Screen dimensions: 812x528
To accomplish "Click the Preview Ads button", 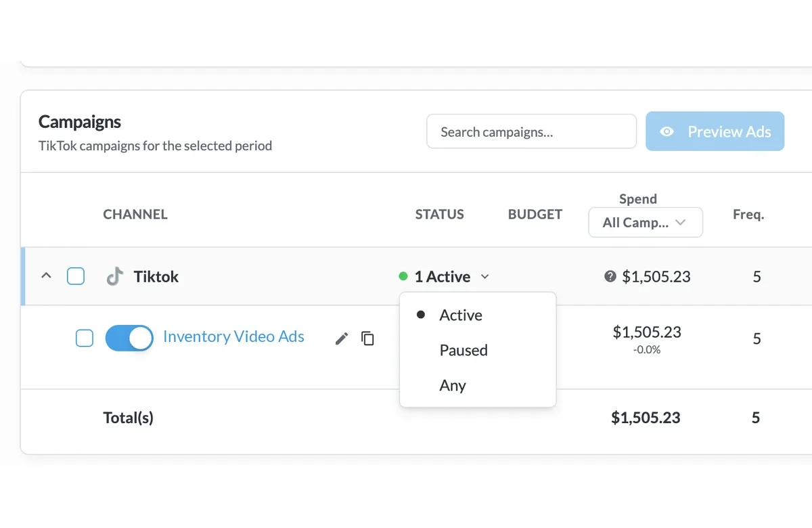I will pos(715,131).
